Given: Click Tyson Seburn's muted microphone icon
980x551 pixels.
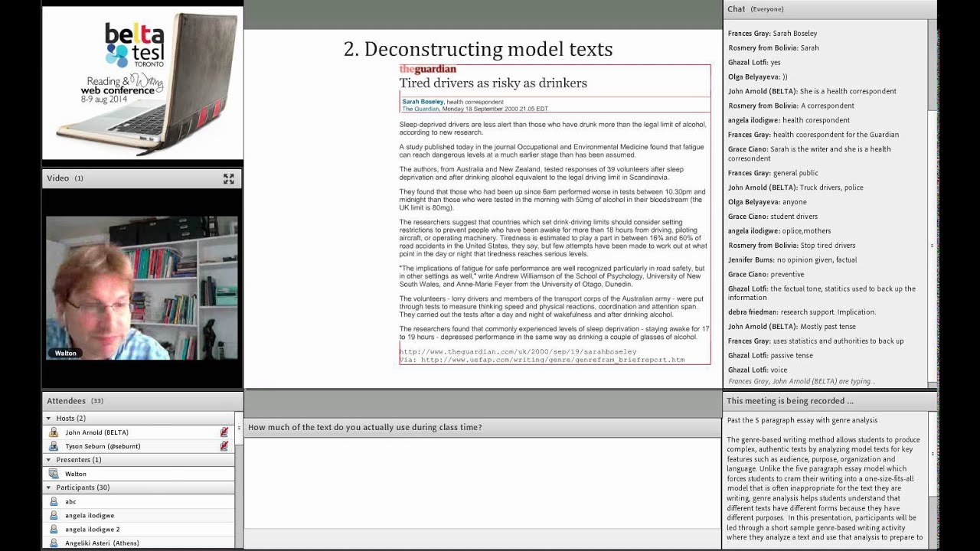Looking at the screenshot, I should 224,446.
